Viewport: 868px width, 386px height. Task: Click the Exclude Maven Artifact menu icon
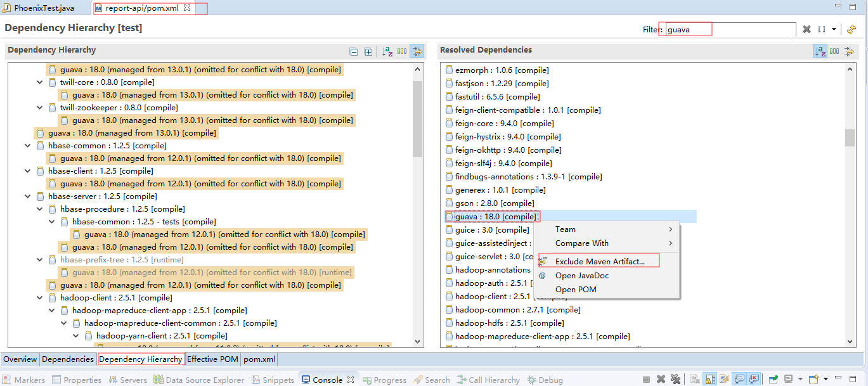pos(543,261)
